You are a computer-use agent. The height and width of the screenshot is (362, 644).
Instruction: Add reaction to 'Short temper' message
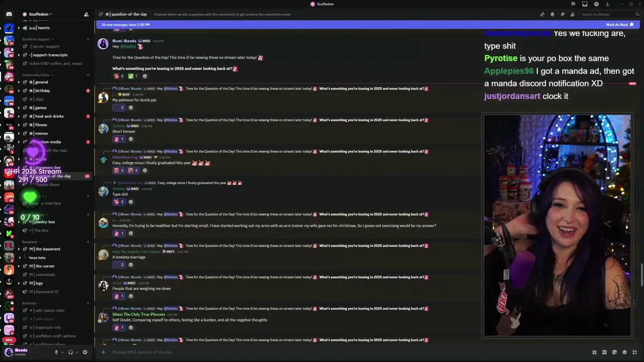[131, 139]
